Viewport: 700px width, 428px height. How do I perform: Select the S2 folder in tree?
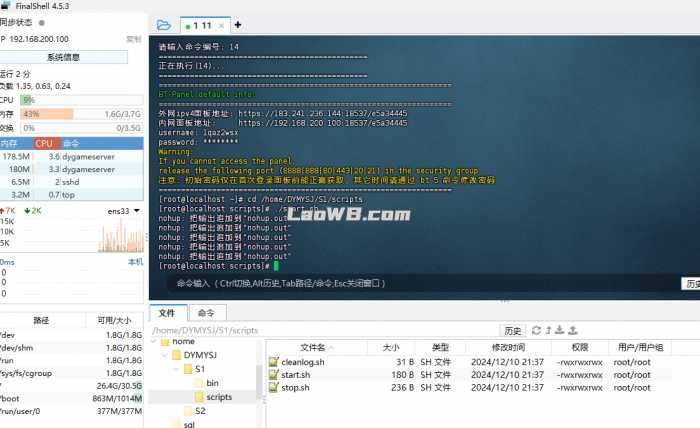click(x=200, y=411)
